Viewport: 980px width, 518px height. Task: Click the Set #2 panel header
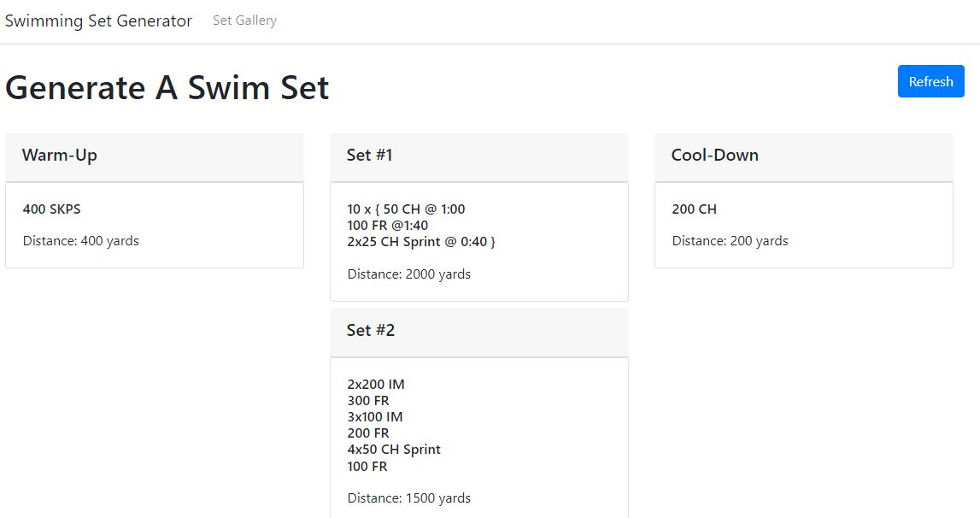tap(369, 330)
